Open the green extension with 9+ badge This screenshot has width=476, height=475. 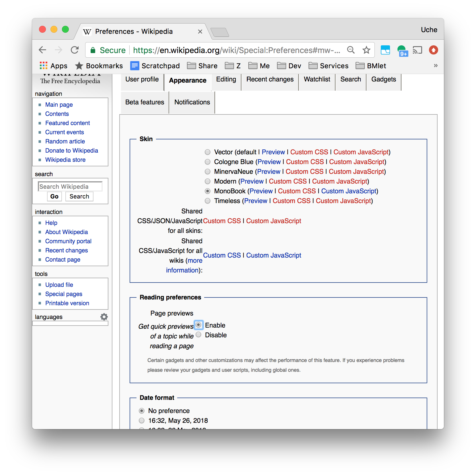point(402,50)
